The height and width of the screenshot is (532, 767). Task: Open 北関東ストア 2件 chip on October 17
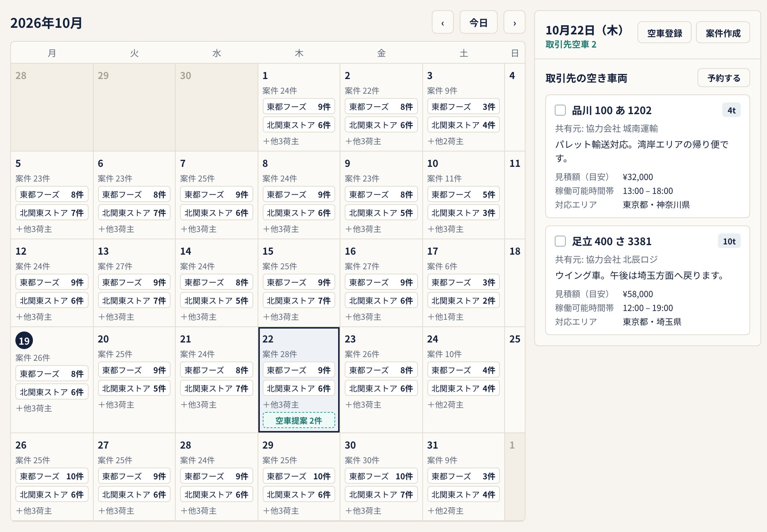click(463, 300)
